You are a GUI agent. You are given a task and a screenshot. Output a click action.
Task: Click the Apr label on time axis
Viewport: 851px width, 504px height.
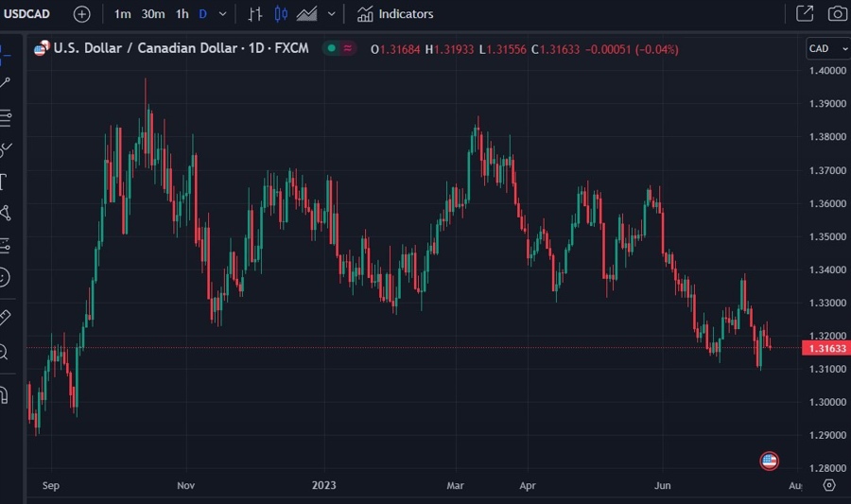point(528,485)
